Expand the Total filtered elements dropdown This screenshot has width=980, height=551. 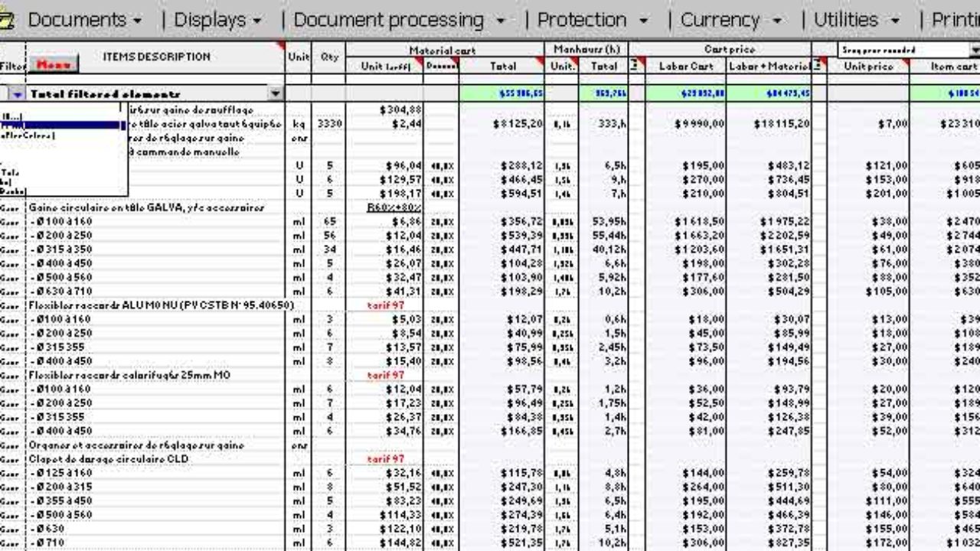[276, 93]
